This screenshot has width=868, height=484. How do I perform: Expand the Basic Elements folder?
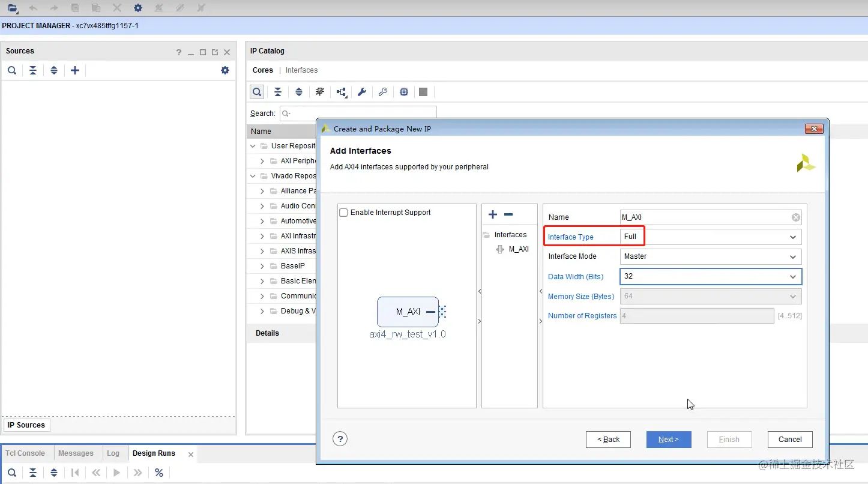coord(262,281)
